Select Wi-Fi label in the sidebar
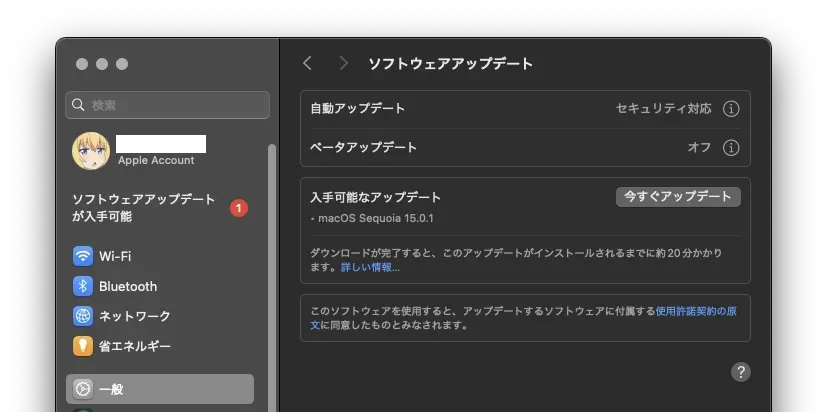Screen dimensions: 827x412 tap(115, 256)
